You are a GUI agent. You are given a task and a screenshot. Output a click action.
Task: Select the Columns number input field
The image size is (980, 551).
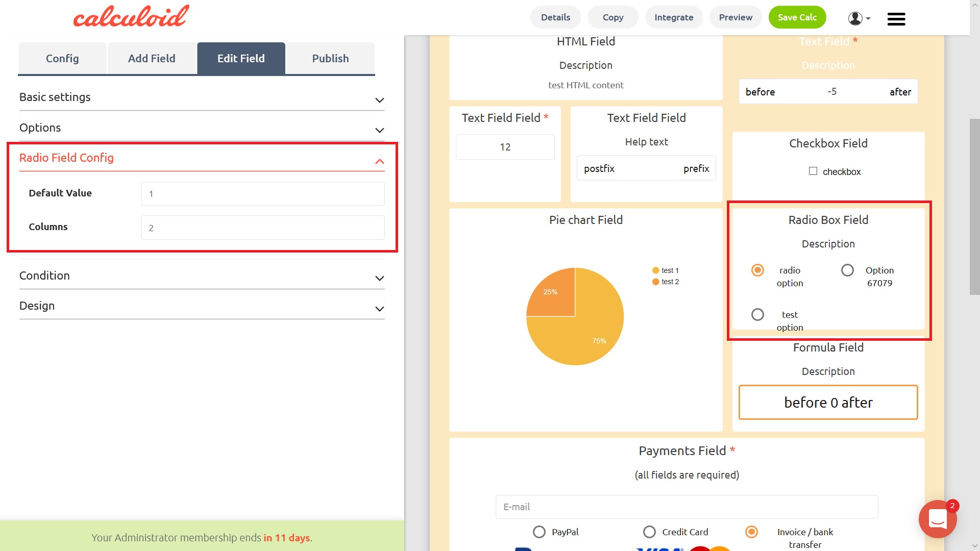[262, 228]
